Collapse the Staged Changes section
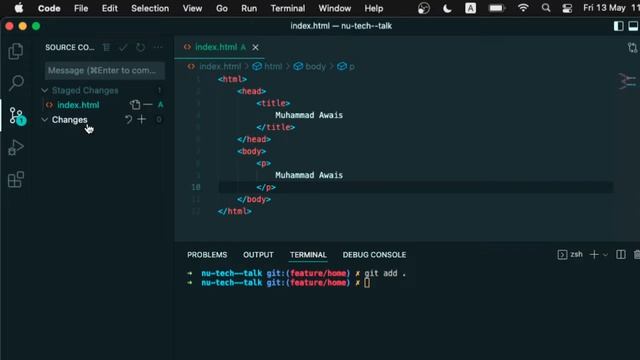 click(x=44, y=90)
